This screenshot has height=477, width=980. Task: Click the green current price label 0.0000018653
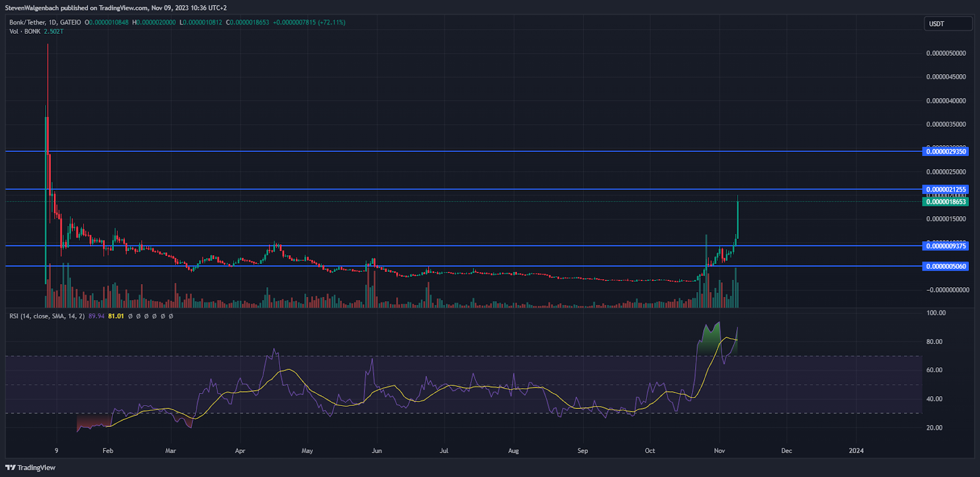[945, 201]
